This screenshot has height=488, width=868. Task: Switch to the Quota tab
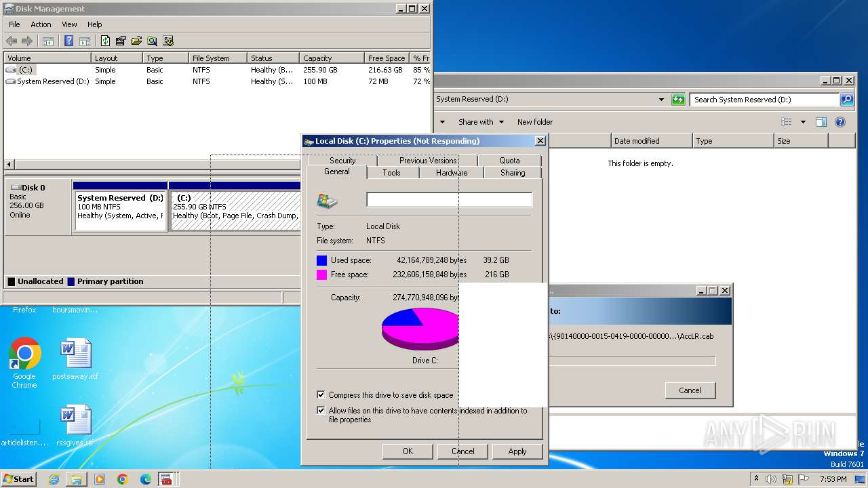(509, 161)
